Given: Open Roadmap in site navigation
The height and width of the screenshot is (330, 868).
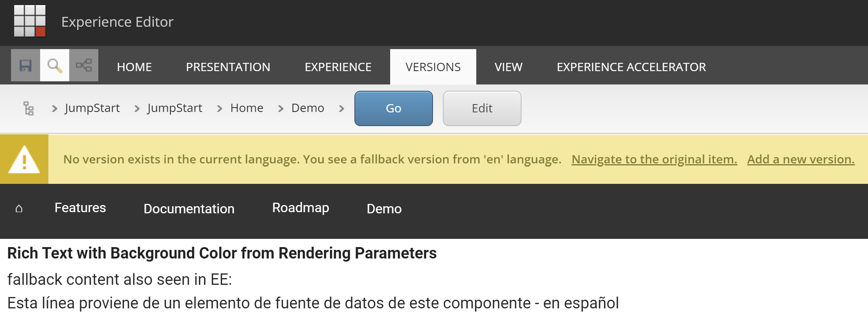Looking at the screenshot, I should (300, 208).
